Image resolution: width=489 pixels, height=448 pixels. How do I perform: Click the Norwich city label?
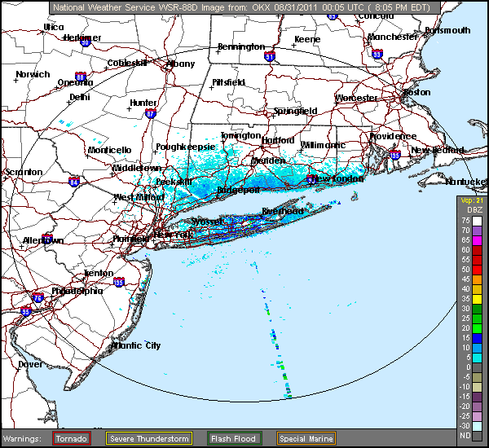tap(33, 74)
